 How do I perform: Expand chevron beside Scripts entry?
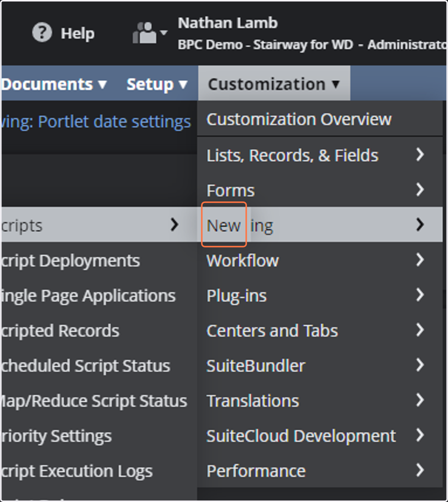click(x=174, y=224)
